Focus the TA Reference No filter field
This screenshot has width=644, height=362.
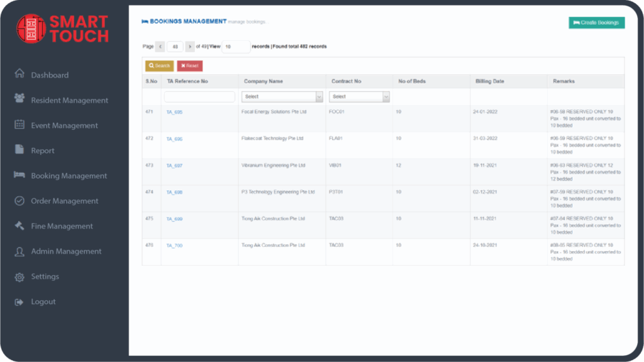pos(199,97)
